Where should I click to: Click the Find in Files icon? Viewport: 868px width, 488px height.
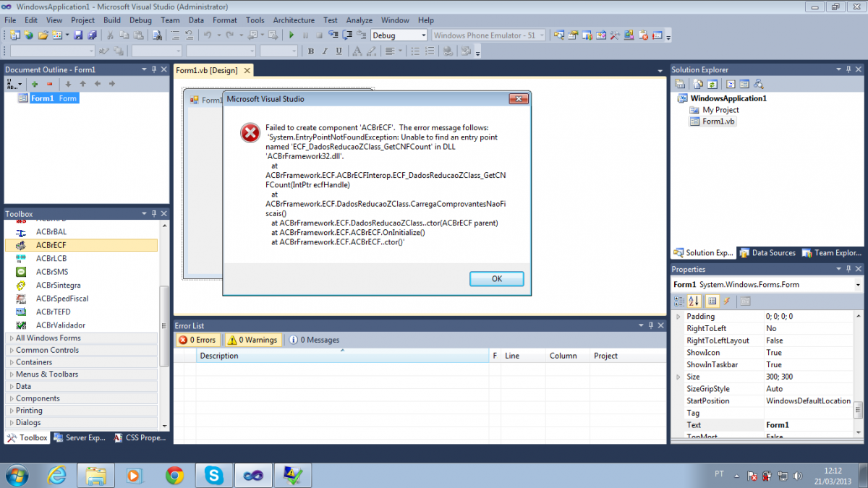pyautogui.click(x=157, y=35)
